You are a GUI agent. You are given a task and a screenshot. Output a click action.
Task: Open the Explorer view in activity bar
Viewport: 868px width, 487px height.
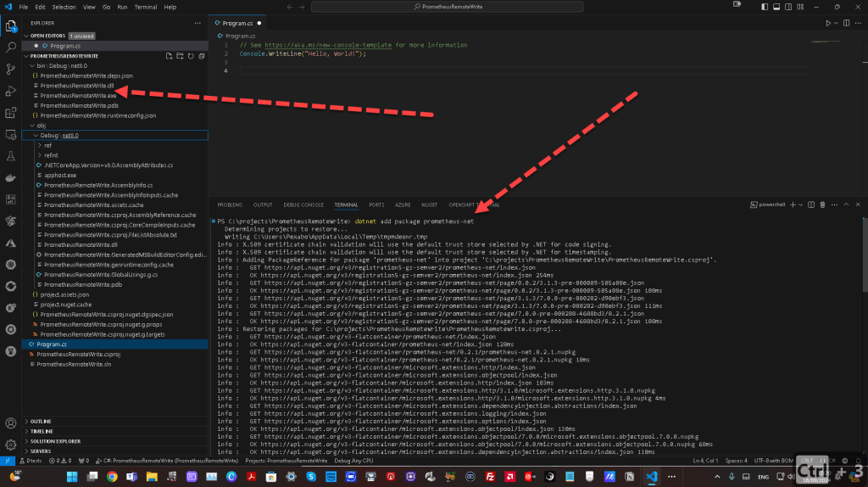(10, 26)
